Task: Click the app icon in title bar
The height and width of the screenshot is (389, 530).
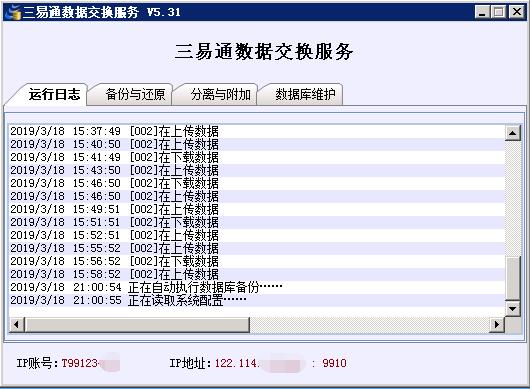Action: coord(14,13)
